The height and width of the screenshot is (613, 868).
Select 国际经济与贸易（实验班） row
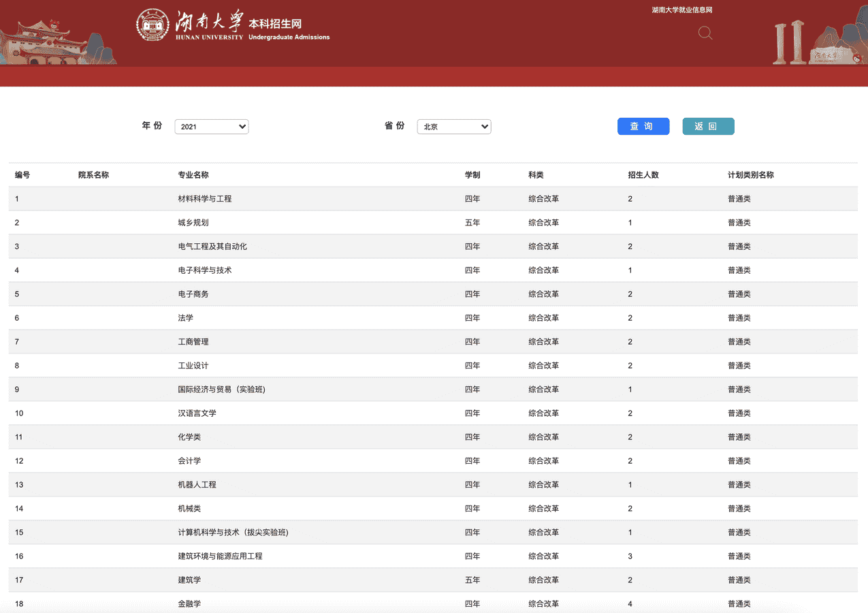(221, 390)
